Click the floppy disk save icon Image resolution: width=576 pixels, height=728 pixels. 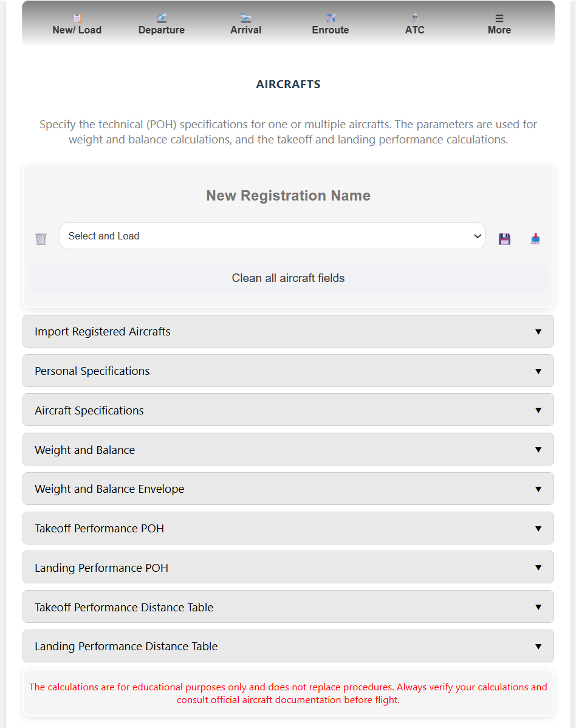504,239
